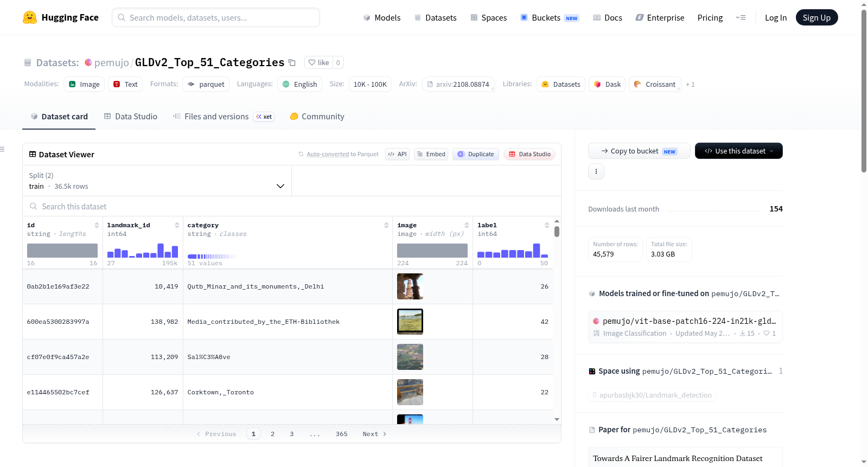
Task: Show the additional +1 libraries
Action: tap(690, 84)
